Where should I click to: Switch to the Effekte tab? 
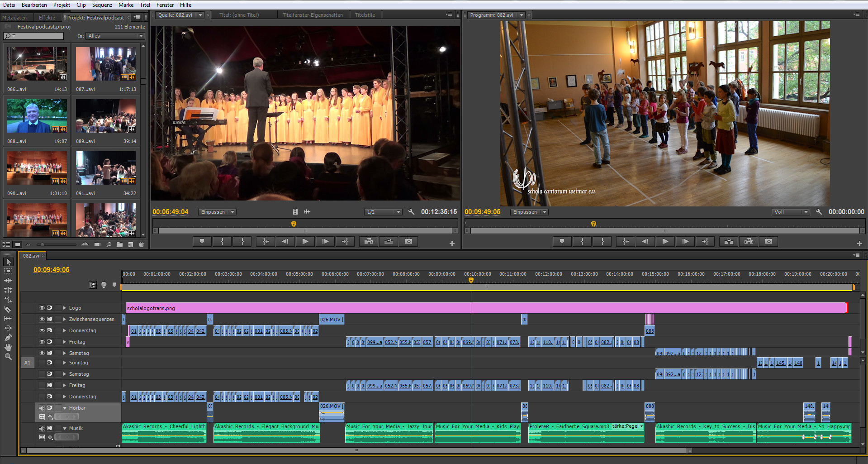click(47, 18)
